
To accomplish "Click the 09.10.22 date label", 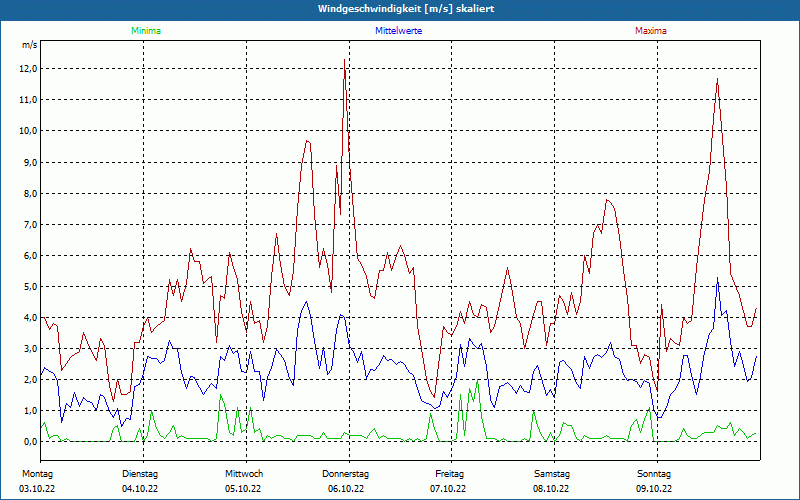I will tap(654, 489).
